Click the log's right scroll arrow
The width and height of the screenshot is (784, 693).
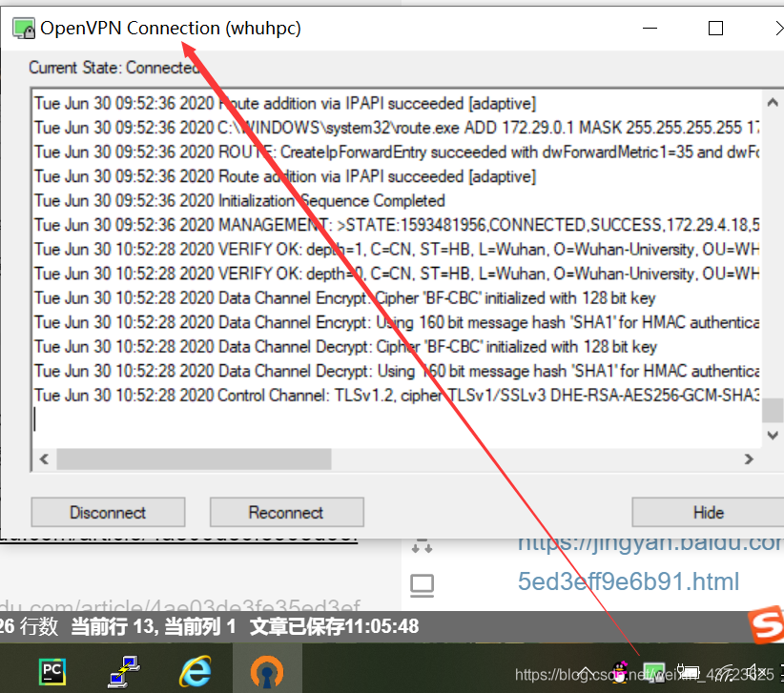pos(749,459)
